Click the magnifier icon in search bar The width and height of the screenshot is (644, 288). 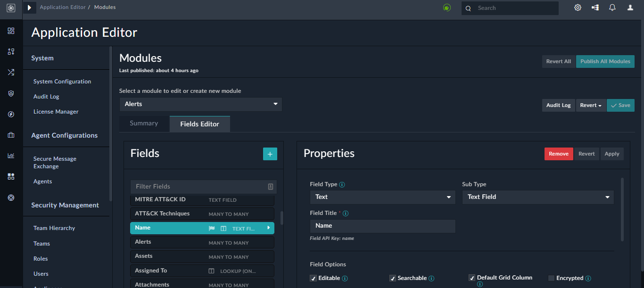(x=468, y=8)
